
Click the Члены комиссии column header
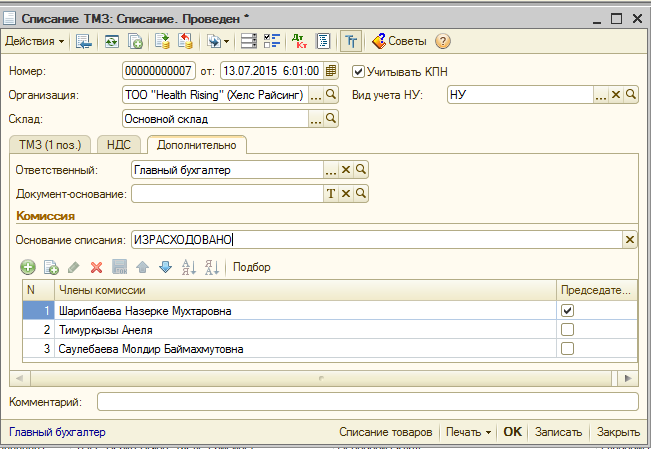pos(305,290)
